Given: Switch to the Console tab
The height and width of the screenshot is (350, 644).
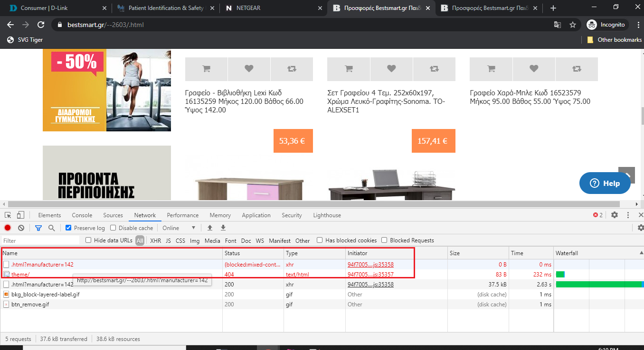Looking at the screenshot, I should tap(82, 215).
